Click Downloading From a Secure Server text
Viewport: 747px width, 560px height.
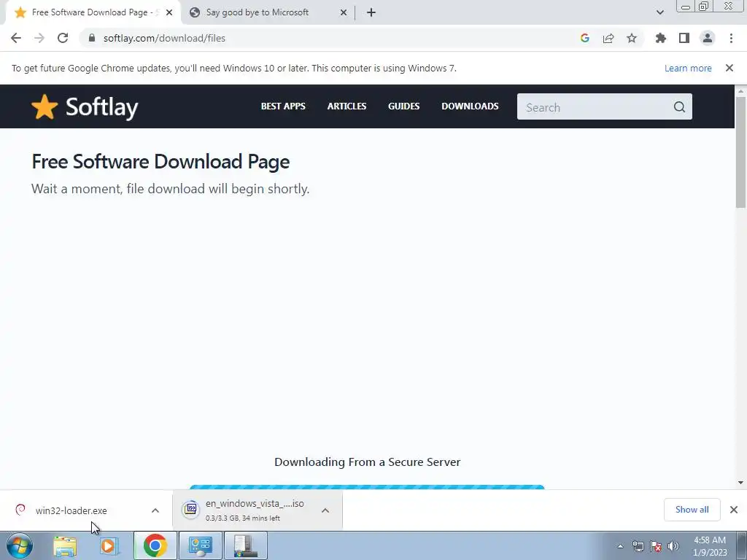[368, 462]
